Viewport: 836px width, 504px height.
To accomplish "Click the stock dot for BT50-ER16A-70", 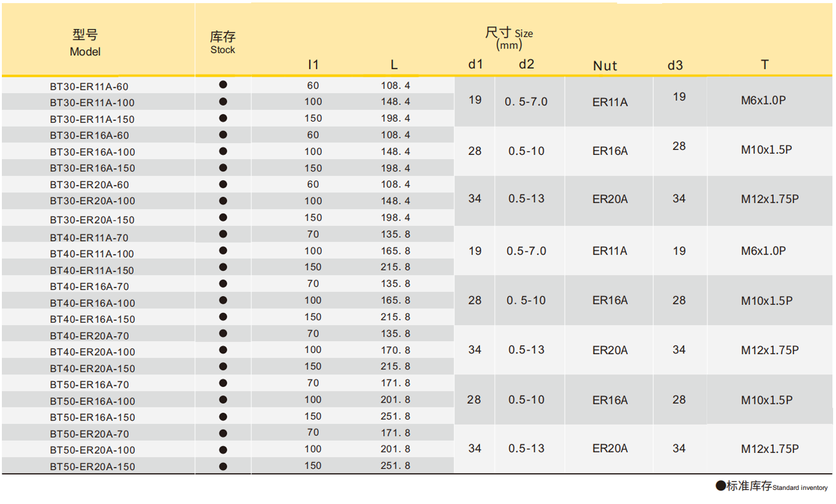I will (x=223, y=383).
